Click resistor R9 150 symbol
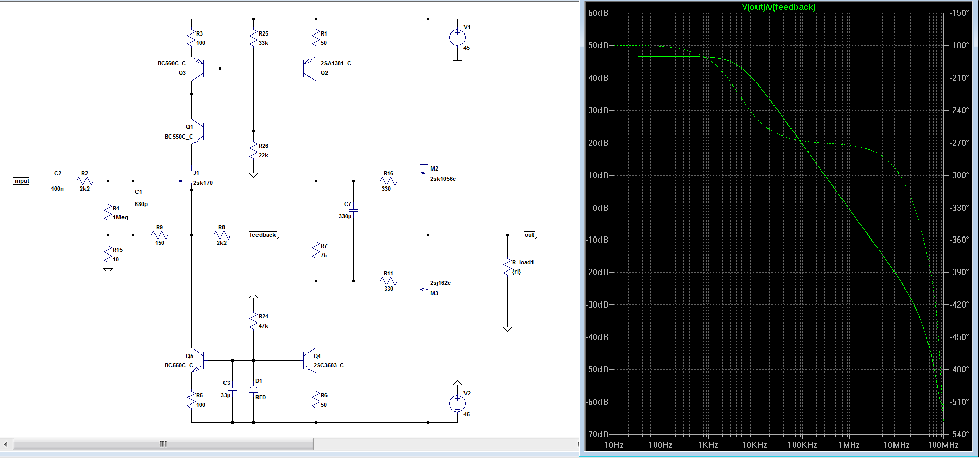Screen dimensions: 980x458 pyautogui.click(x=160, y=235)
